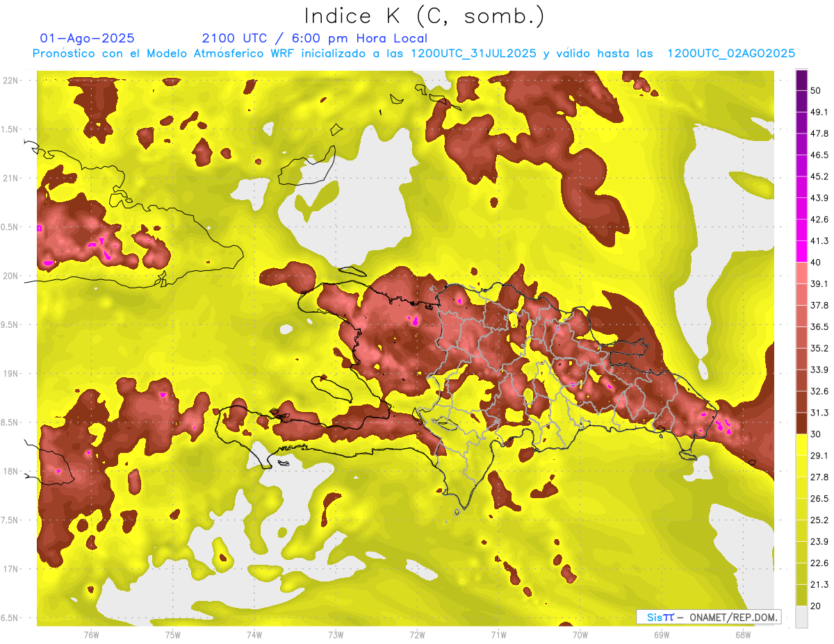Click the "19N" latitude label
This screenshot has height=644, width=834.
10,374
